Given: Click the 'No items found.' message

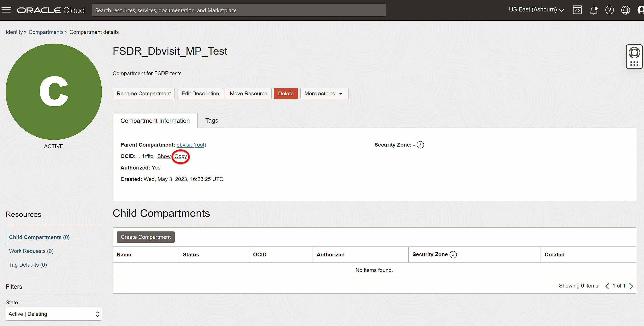Looking at the screenshot, I should click(374, 270).
